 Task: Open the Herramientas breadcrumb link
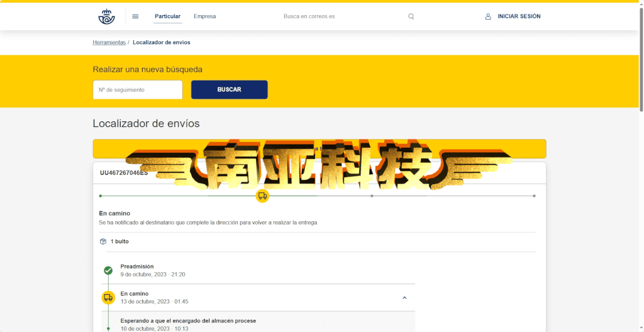(x=109, y=42)
